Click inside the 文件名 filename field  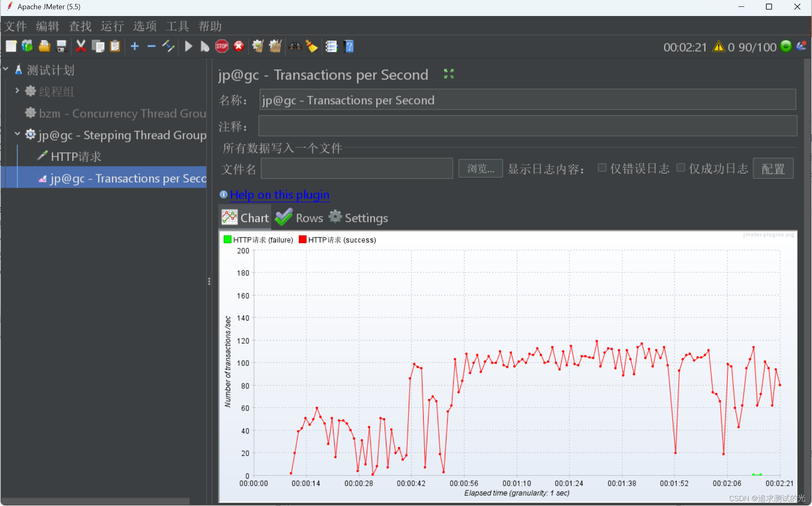tap(356, 168)
